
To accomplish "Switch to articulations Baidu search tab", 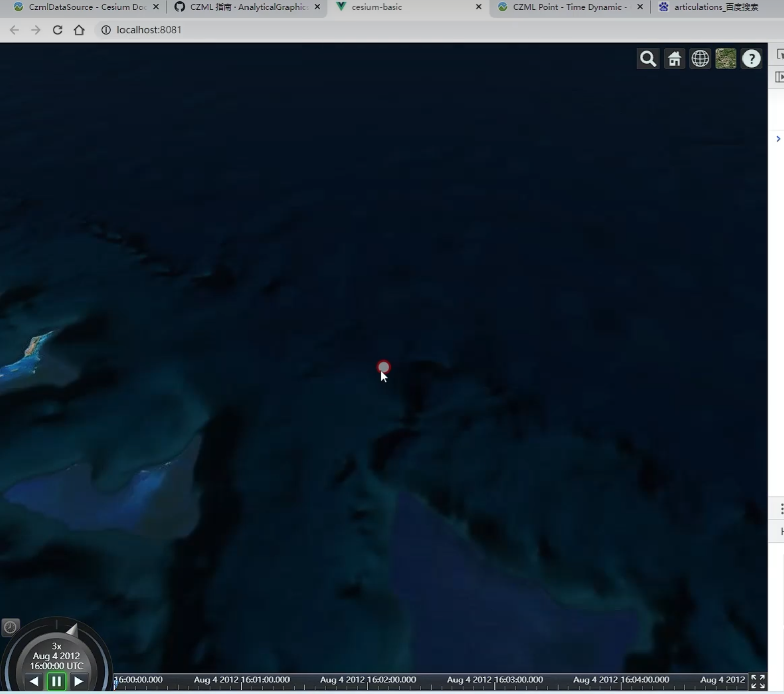I will point(716,7).
